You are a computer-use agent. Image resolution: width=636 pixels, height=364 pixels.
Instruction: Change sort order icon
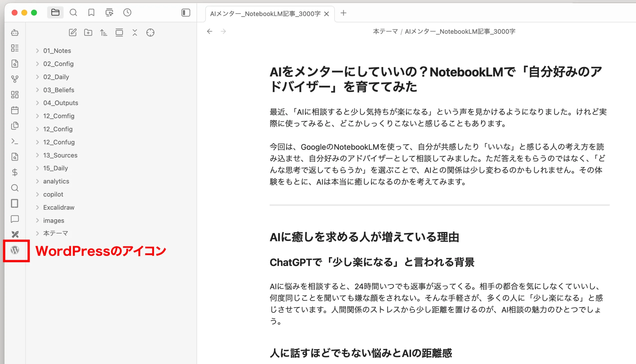point(104,33)
